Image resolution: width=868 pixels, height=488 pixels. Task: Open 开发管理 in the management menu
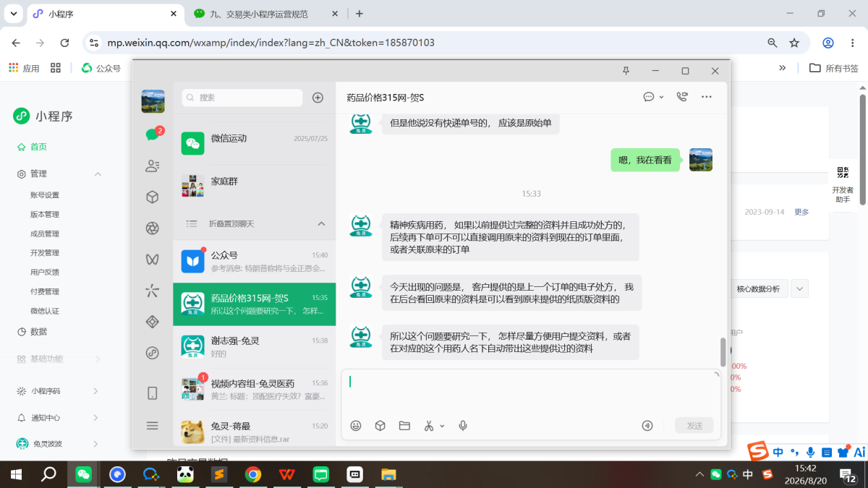(x=45, y=253)
